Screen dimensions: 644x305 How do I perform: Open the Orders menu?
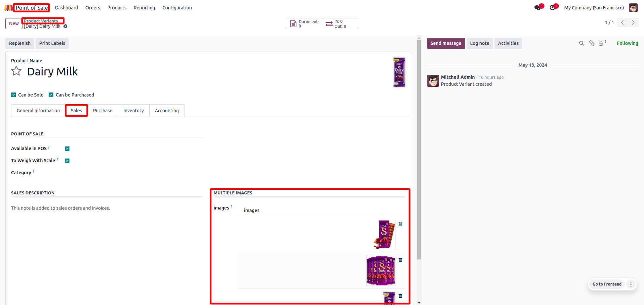tap(93, 8)
